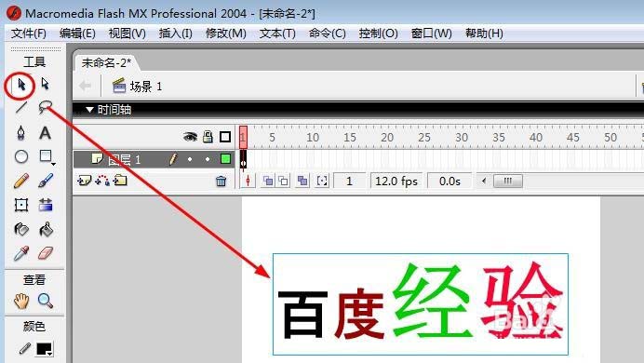Select the Text tool
The width and height of the screenshot is (644, 363).
point(46,132)
